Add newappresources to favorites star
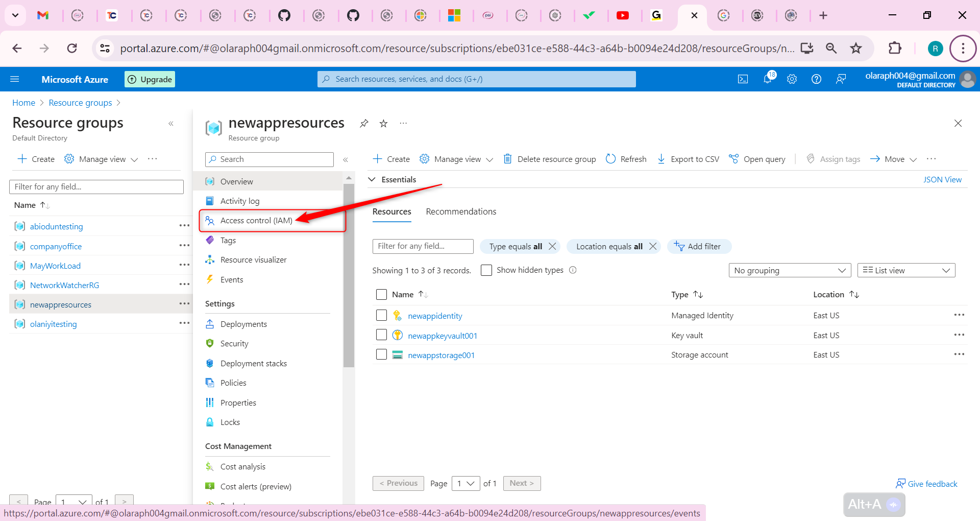This screenshot has height=521, width=980. (x=383, y=123)
